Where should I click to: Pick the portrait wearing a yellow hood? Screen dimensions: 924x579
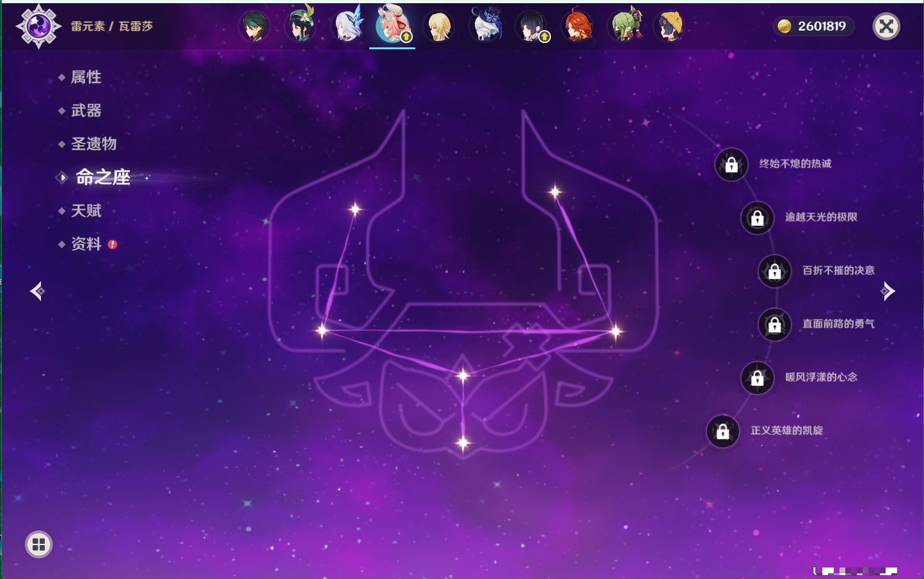[x=670, y=26]
